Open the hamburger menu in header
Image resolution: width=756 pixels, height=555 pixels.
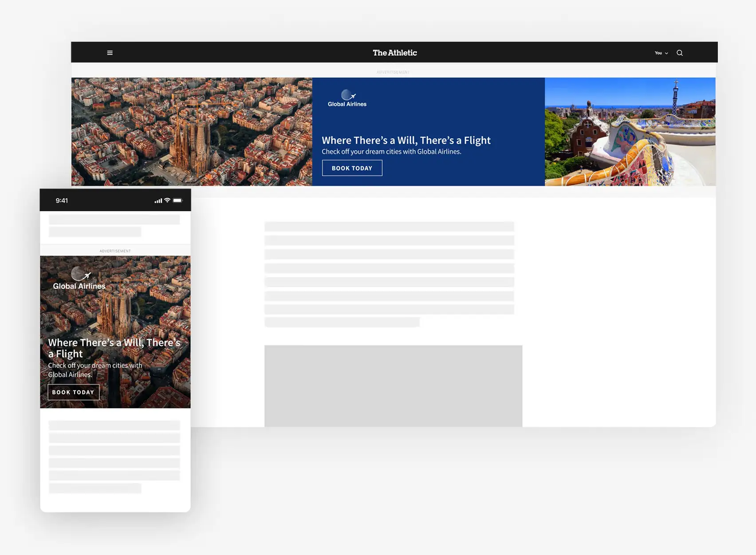pyautogui.click(x=110, y=53)
